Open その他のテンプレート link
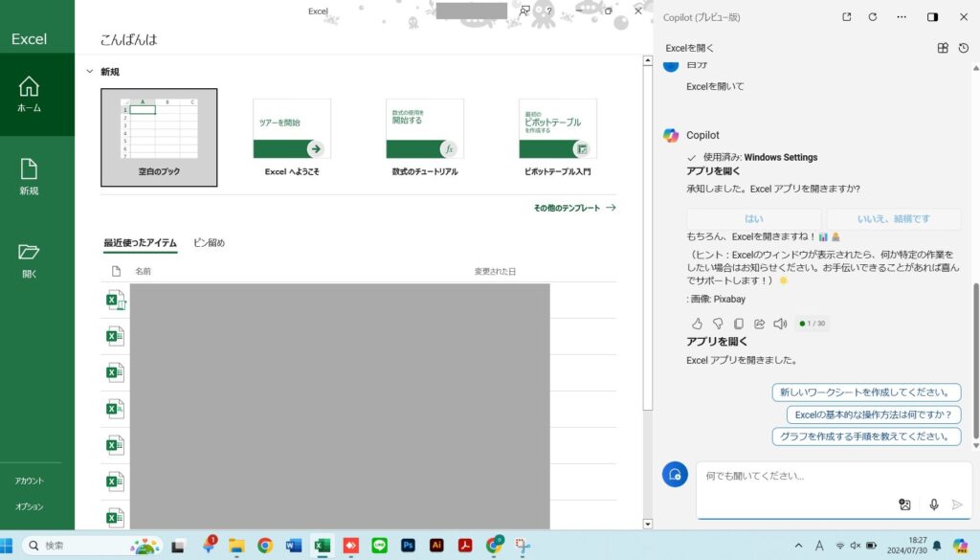 point(574,208)
